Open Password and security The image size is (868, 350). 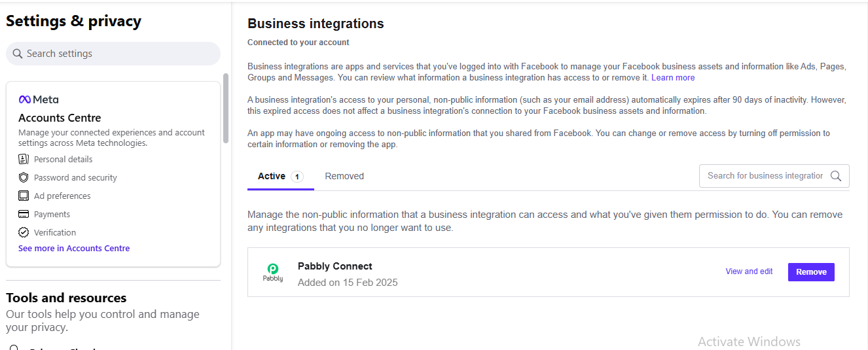(75, 177)
